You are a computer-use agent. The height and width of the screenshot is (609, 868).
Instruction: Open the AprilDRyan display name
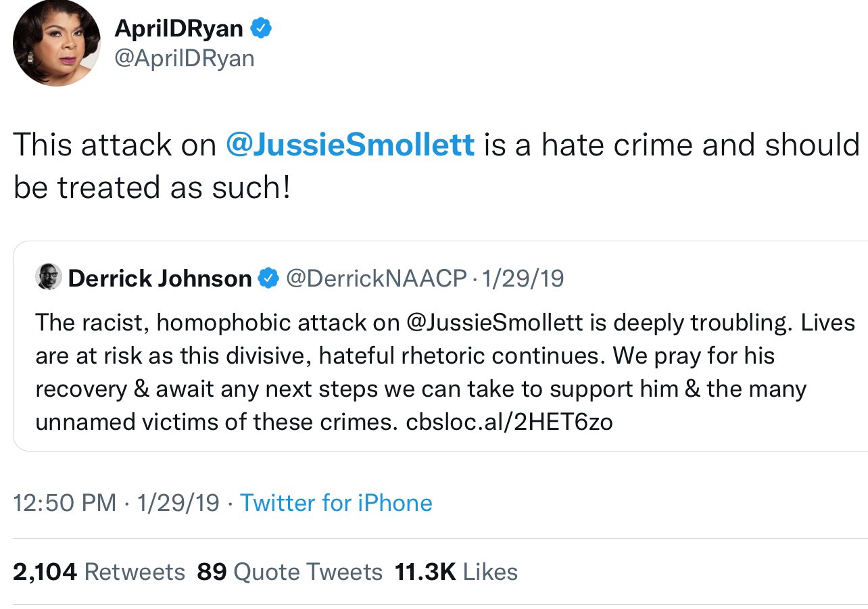click(178, 28)
